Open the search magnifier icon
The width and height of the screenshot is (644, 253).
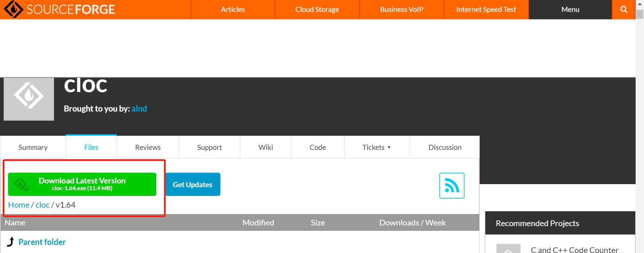point(624,9)
